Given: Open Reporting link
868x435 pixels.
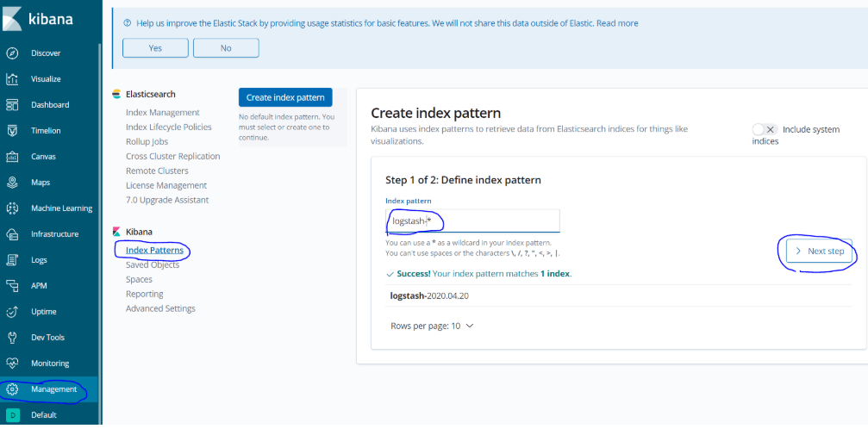Looking at the screenshot, I should (x=145, y=294).
